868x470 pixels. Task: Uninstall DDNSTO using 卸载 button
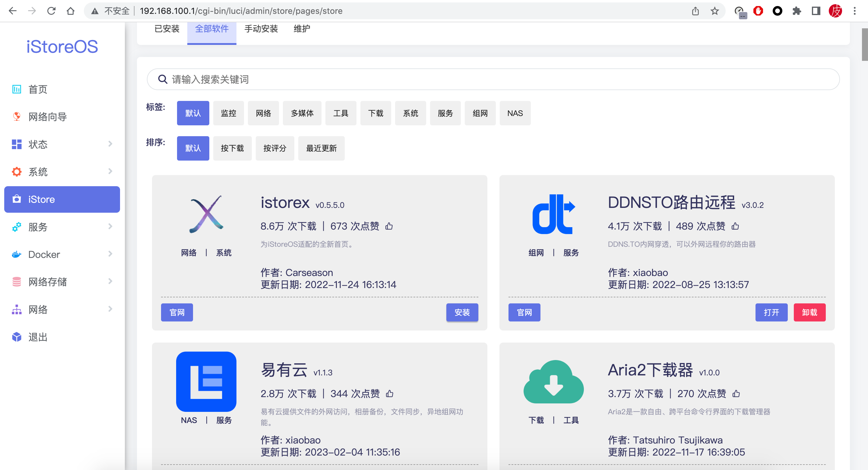809,312
